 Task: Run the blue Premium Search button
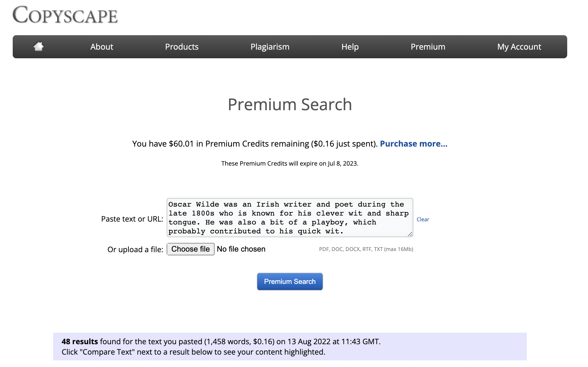pos(290,282)
